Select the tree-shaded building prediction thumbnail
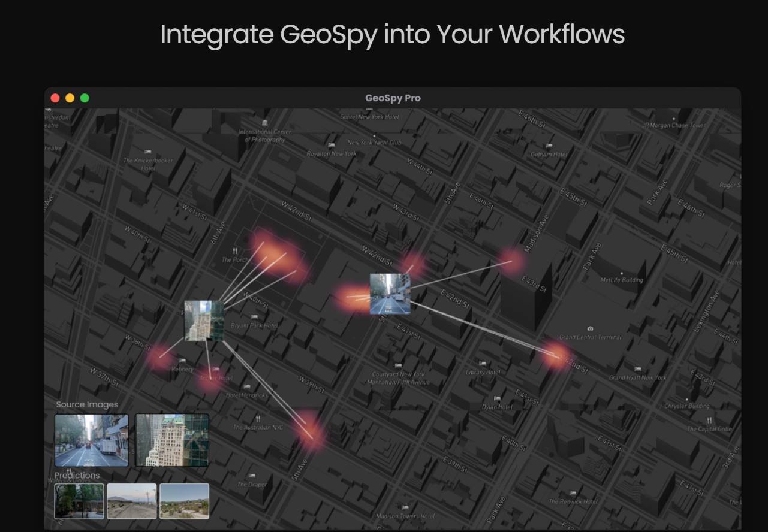The image size is (768, 532). point(79,501)
